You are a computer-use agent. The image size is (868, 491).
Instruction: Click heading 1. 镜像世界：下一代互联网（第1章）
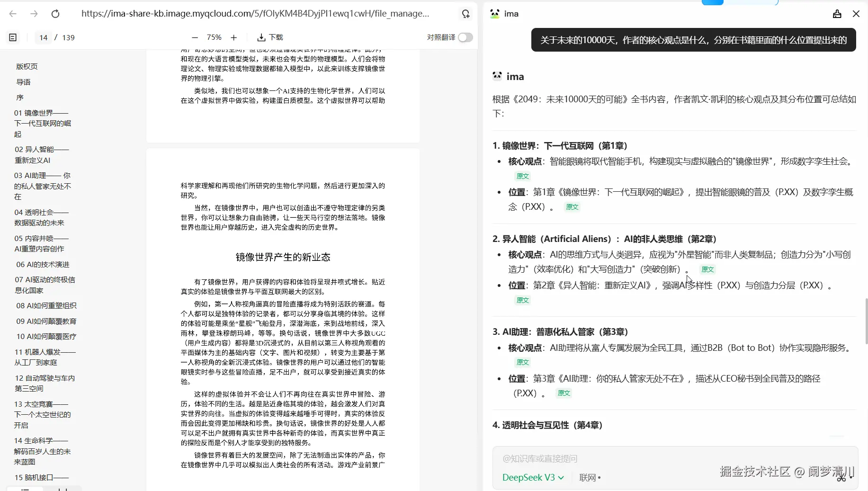pos(560,146)
